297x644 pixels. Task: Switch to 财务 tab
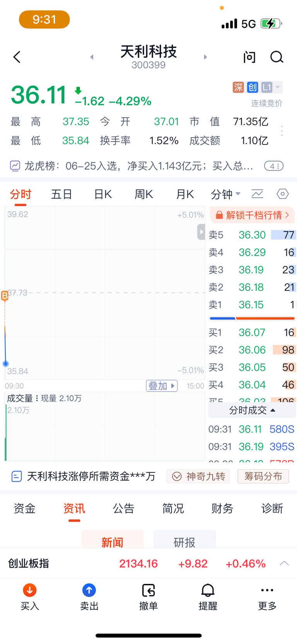pos(223,508)
